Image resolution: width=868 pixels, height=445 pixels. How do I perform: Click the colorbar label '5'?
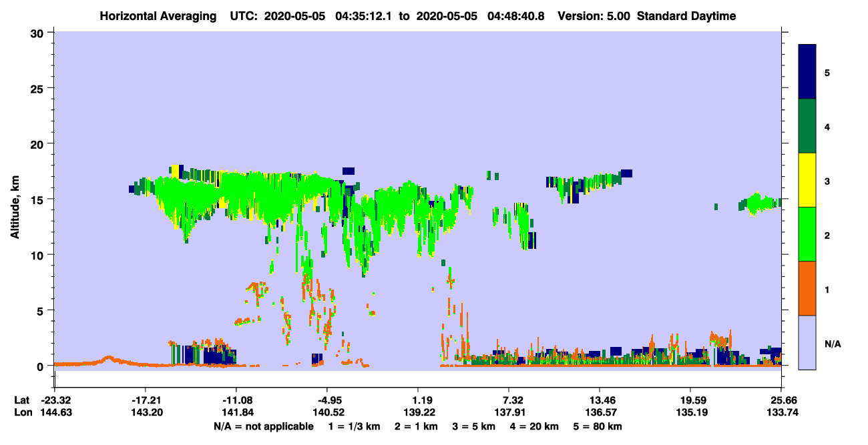click(x=827, y=72)
